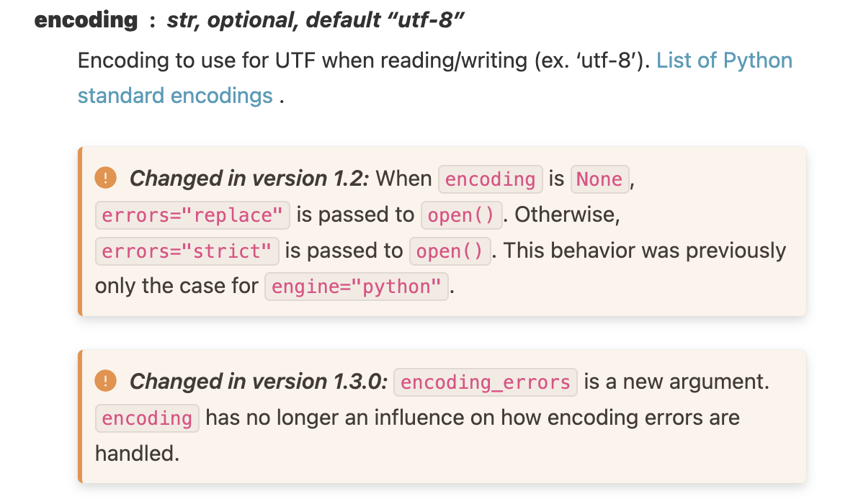853x504 pixels.
Task: Click the bold encoding parameter name
Action: point(86,20)
